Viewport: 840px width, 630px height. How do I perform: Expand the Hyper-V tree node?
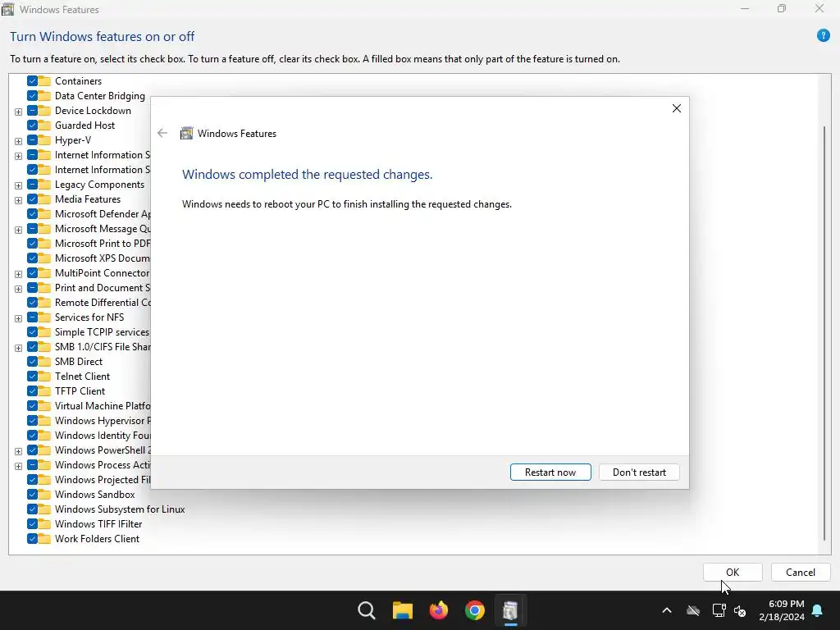18,141
